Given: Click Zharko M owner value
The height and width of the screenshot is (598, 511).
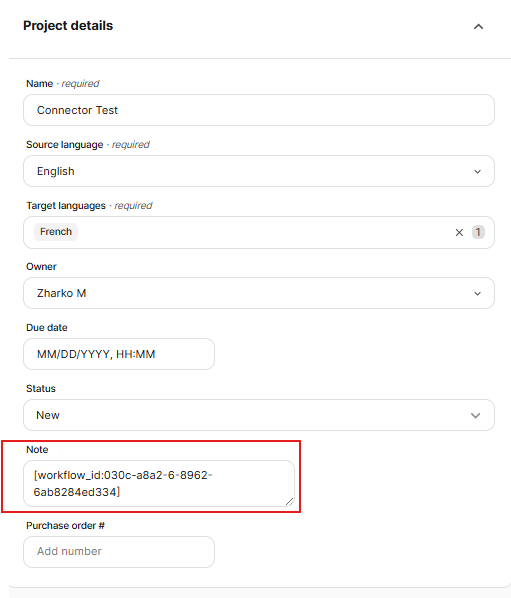Looking at the screenshot, I should pyautogui.click(x=61, y=293).
